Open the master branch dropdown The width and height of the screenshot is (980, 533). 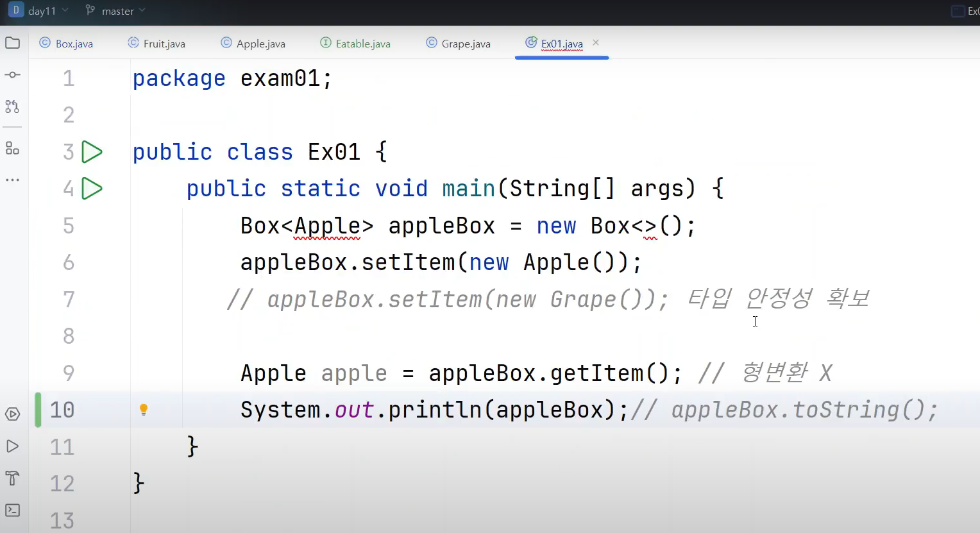[x=123, y=11]
